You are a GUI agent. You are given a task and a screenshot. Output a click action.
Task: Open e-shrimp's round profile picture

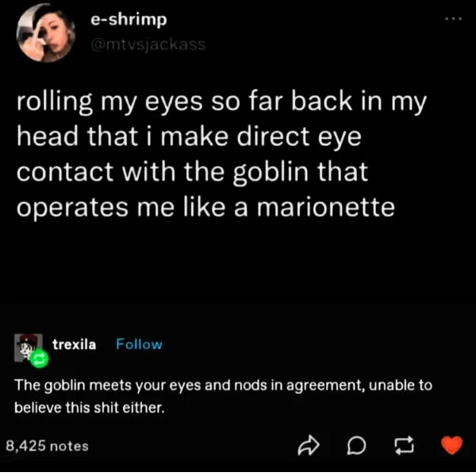46,33
